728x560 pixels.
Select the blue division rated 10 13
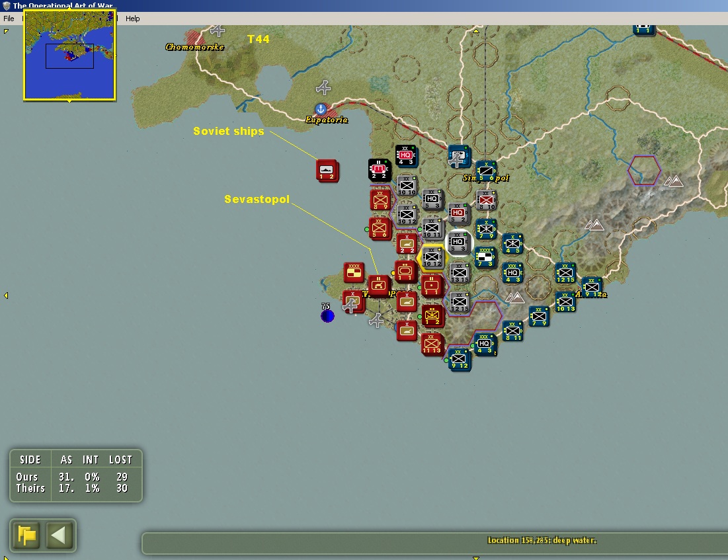(x=565, y=302)
